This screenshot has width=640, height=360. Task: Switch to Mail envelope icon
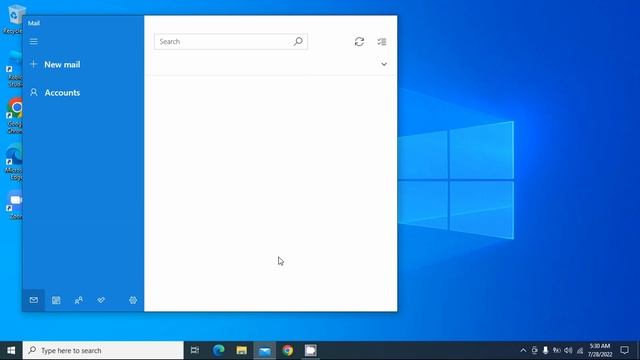coord(33,300)
